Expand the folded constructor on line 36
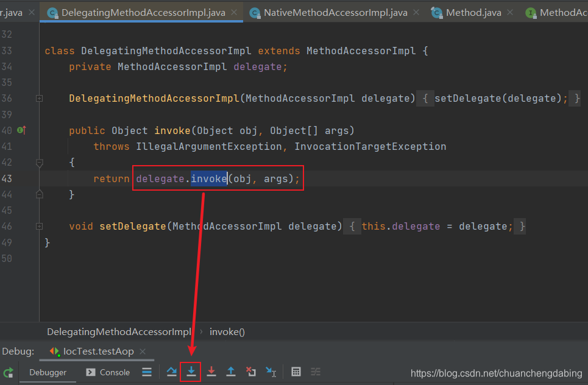Viewport: 588px width, 385px height. click(x=39, y=98)
